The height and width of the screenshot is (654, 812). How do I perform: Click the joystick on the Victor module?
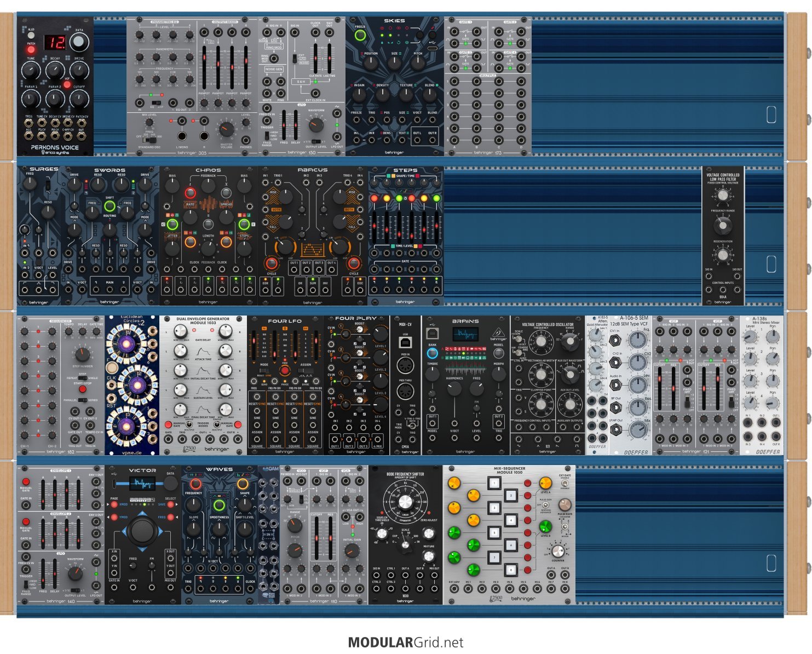point(142,531)
